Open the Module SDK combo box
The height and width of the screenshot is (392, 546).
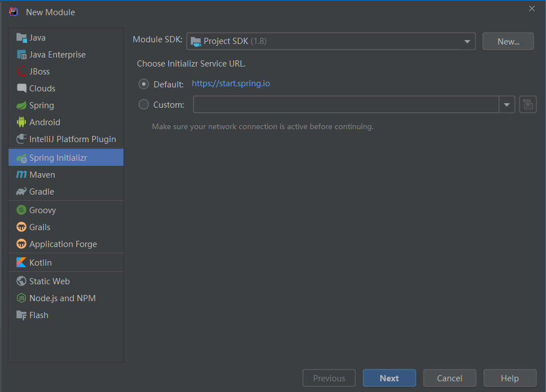[x=331, y=41]
